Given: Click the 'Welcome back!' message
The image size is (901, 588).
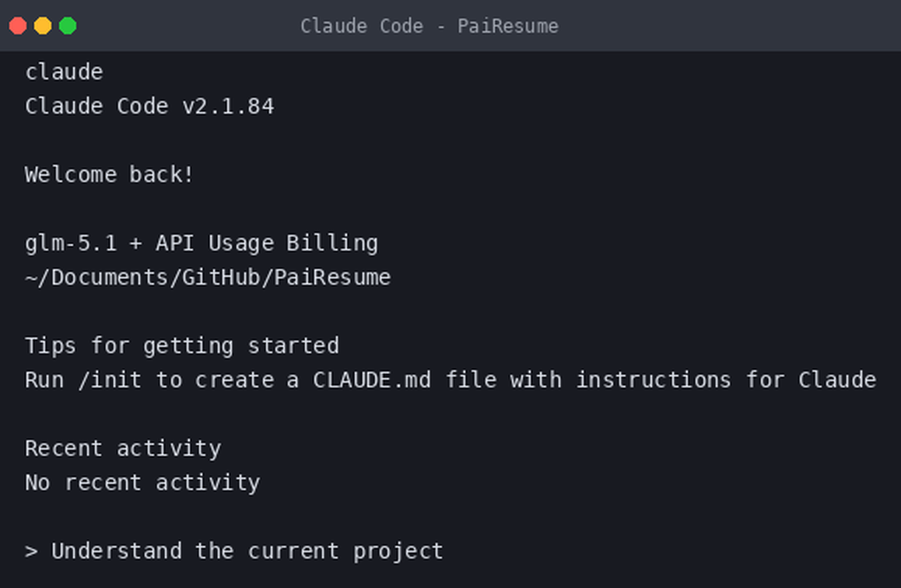Looking at the screenshot, I should click(109, 174).
